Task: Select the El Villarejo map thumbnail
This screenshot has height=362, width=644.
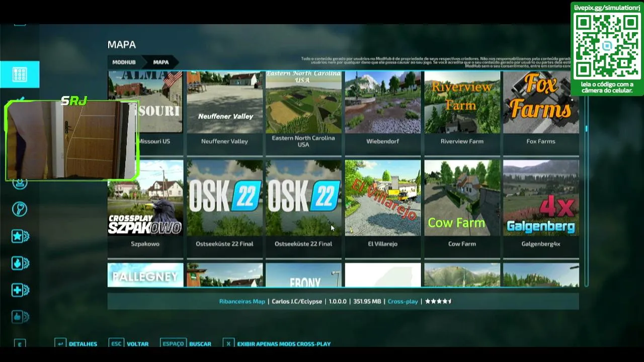Action: click(383, 198)
